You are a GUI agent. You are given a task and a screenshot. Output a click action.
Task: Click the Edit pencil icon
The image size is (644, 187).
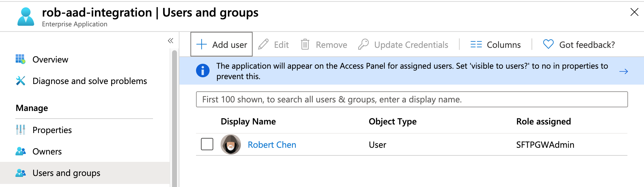click(263, 44)
